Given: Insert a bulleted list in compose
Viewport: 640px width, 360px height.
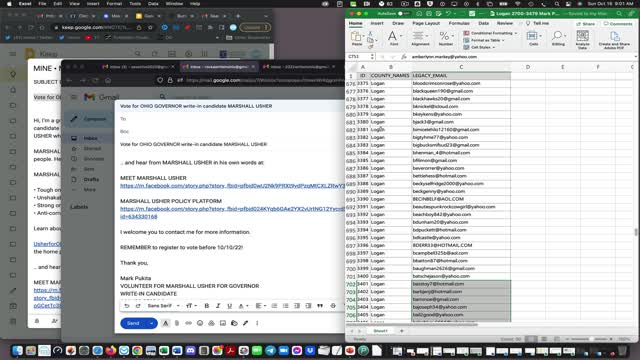Looking at the screenshot, I should [x=286, y=306].
